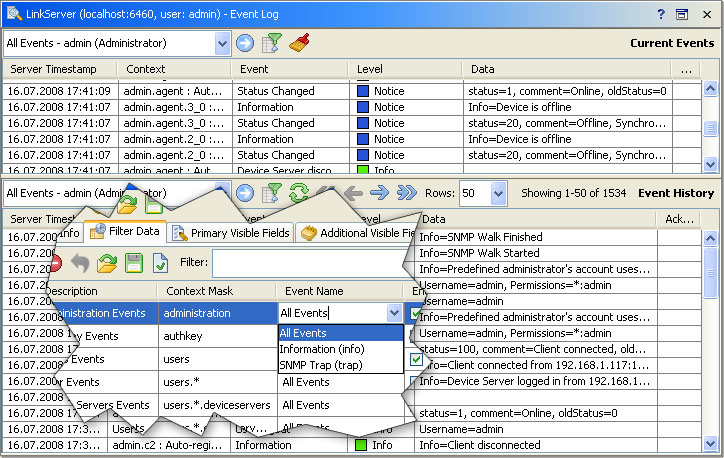Click inside the Filter text field

click(309, 263)
